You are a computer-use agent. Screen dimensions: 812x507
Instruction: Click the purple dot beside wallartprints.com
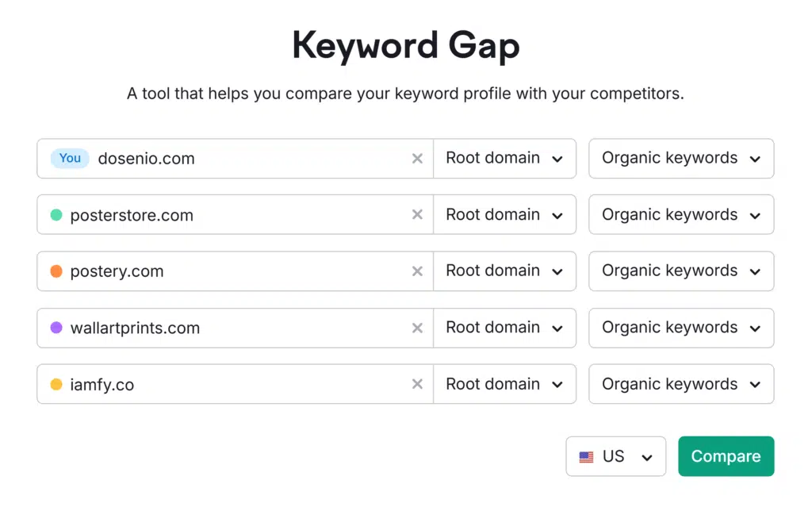point(56,328)
